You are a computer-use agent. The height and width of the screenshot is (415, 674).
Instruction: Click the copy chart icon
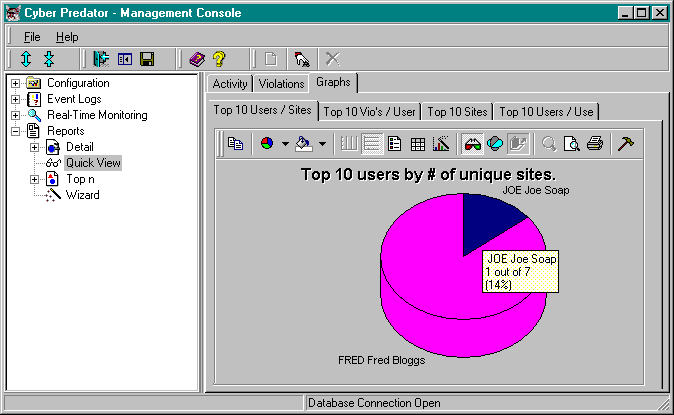pyautogui.click(x=235, y=144)
